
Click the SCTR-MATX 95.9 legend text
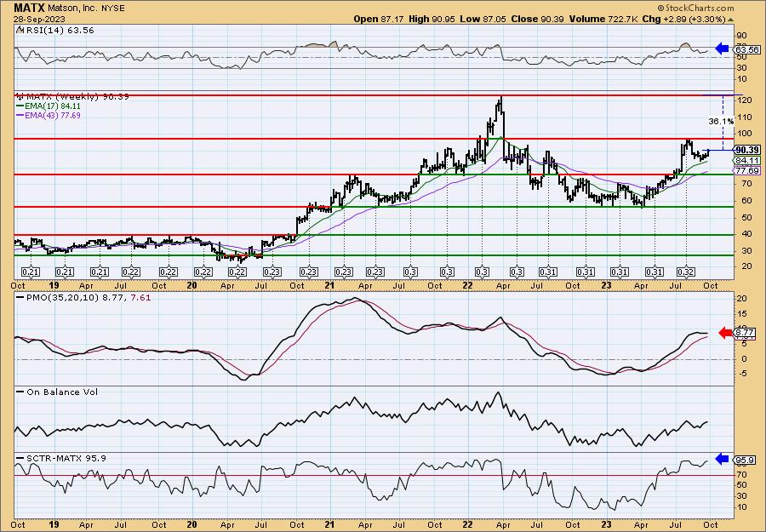point(65,458)
